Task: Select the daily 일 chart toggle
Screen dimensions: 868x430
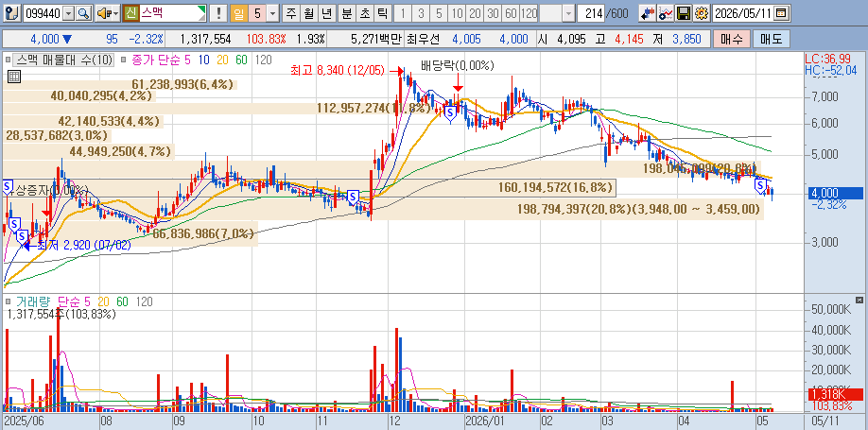Action: [x=238, y=13]
